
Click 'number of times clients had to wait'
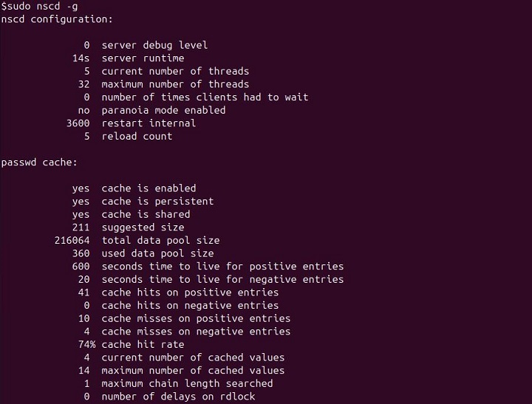205,97
